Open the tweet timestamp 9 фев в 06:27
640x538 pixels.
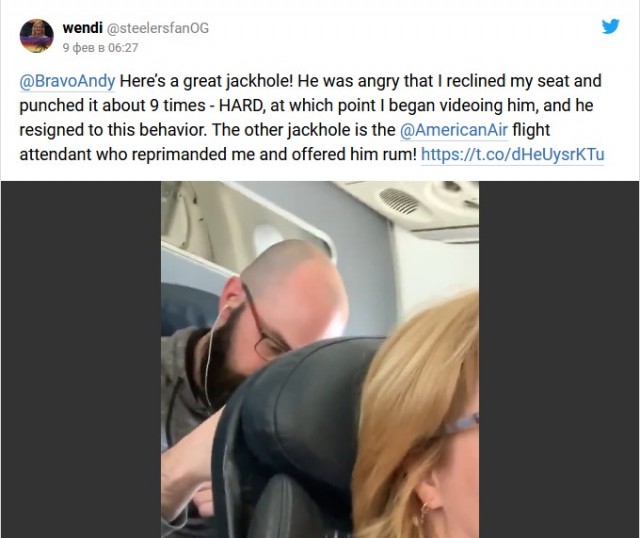100,48
